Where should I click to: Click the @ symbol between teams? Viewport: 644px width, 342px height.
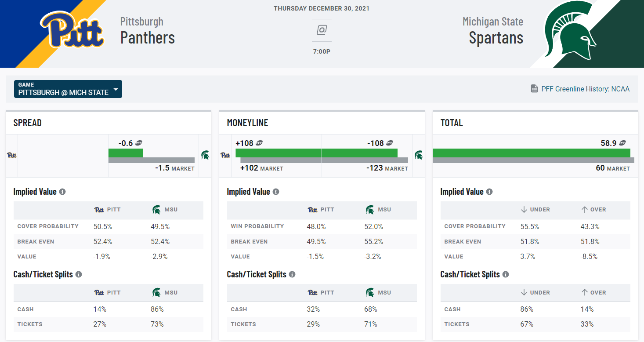[322, 30]
